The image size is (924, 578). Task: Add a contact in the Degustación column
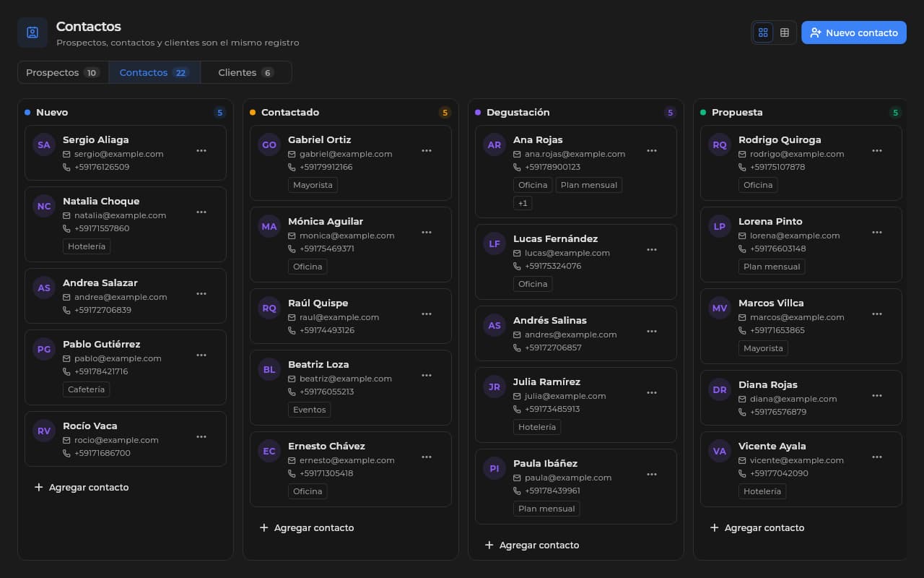[x=532, y=545]
